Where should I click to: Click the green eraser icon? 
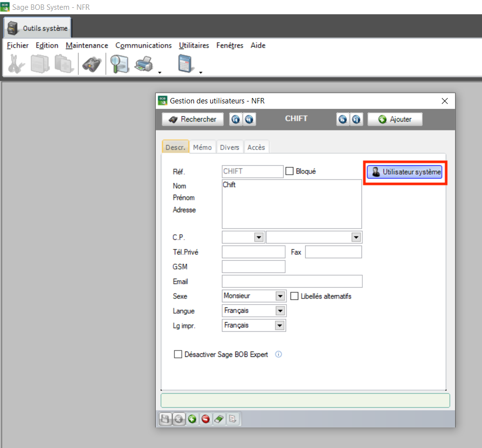click(x=219, y=419)
